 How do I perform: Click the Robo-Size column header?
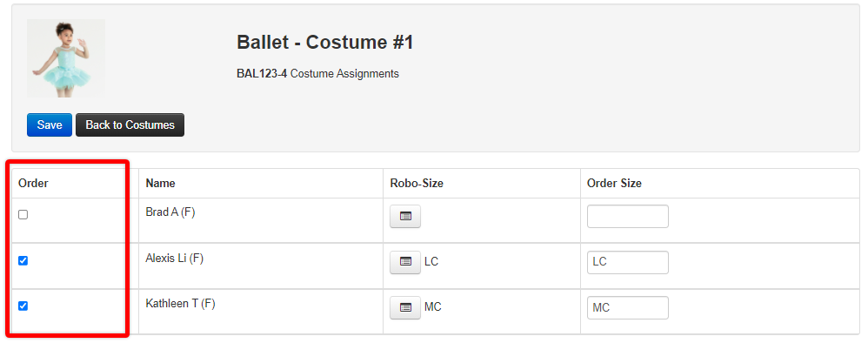pyautogui.click(x=417, y=184)
